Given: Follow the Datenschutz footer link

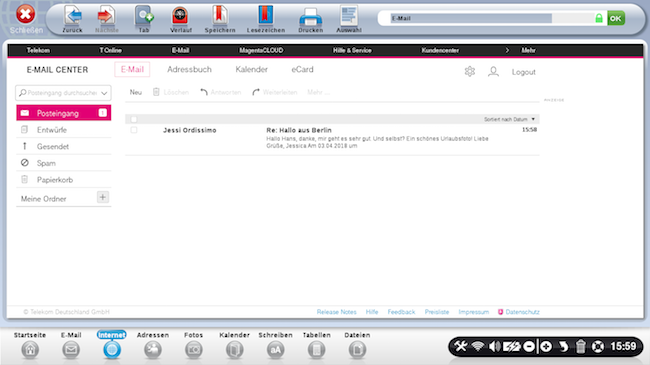Looking at the screenshot, I should (x=522, y=312).
